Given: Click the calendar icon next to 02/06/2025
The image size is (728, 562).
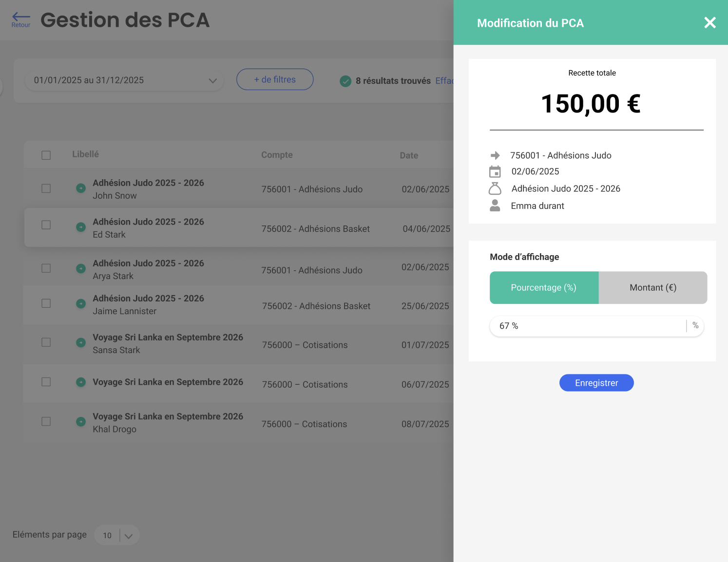Looking at the screenshot, I should (x=495, y=171).
